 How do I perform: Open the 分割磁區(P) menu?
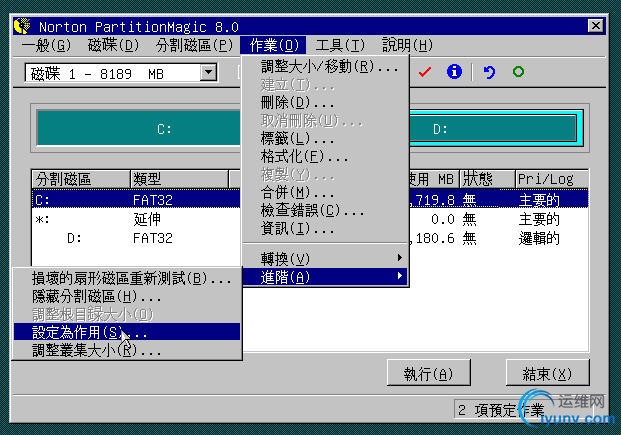[194, 45]
